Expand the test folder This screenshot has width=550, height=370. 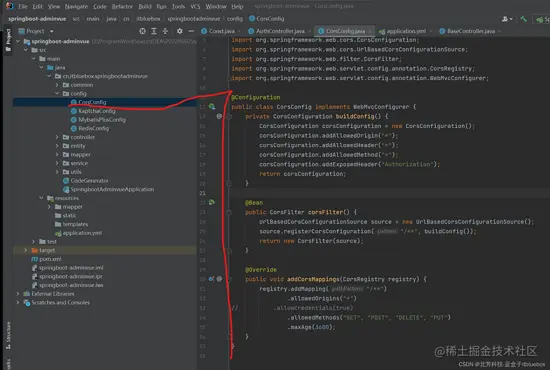click(34, 241)
